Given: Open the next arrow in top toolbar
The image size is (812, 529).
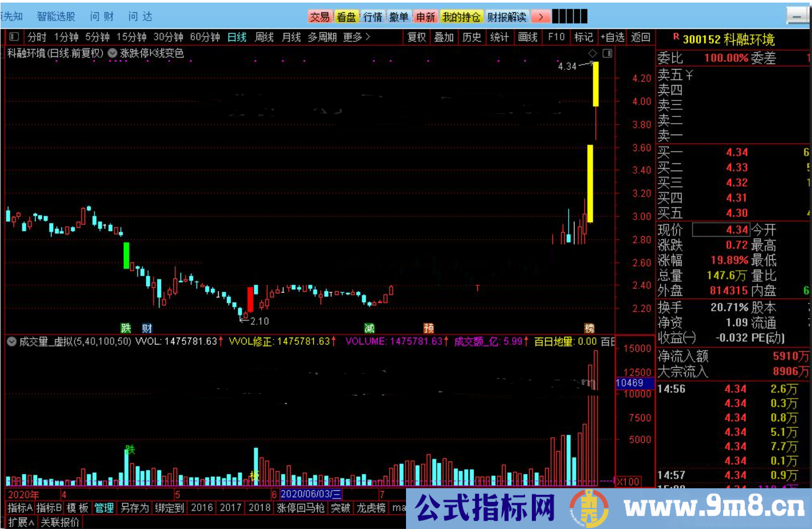Looking at the screenshot, I should pyautogui.click(x=541, y=17).
